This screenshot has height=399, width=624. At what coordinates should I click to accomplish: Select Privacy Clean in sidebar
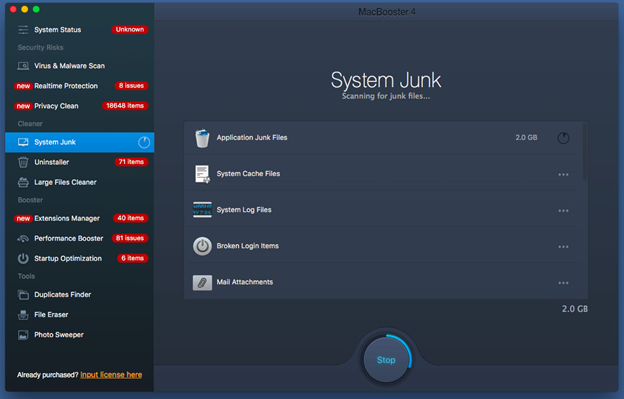(80, 106)
